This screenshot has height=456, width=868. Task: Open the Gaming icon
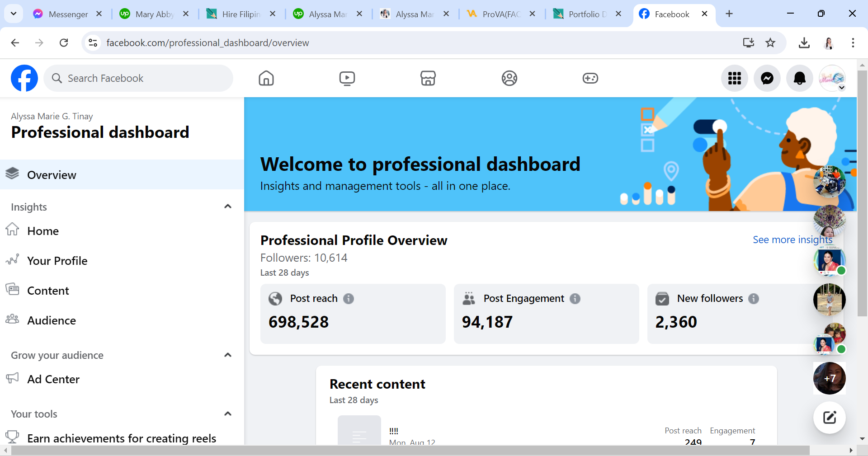(x=590, y=78)
